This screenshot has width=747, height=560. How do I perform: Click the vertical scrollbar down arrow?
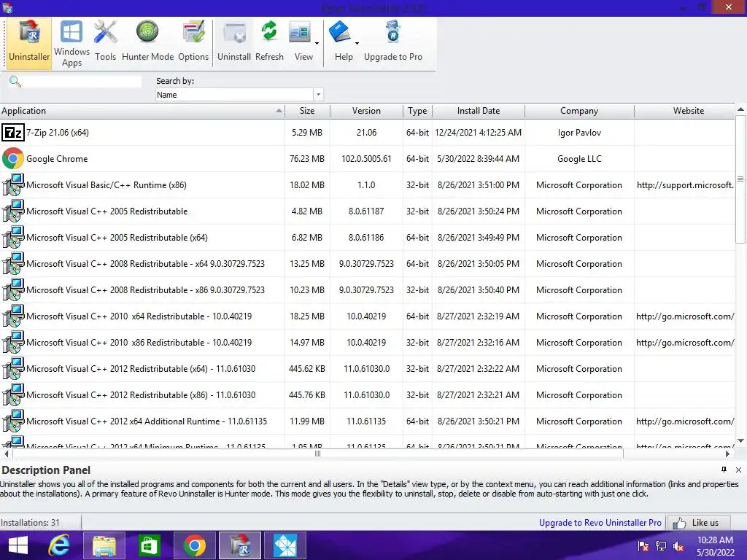(740, 440)
